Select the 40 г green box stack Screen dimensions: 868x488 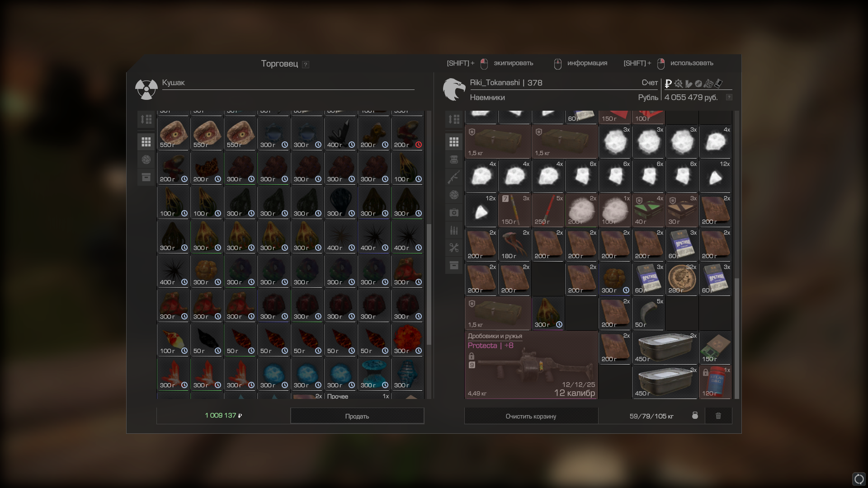pos(648,211)
